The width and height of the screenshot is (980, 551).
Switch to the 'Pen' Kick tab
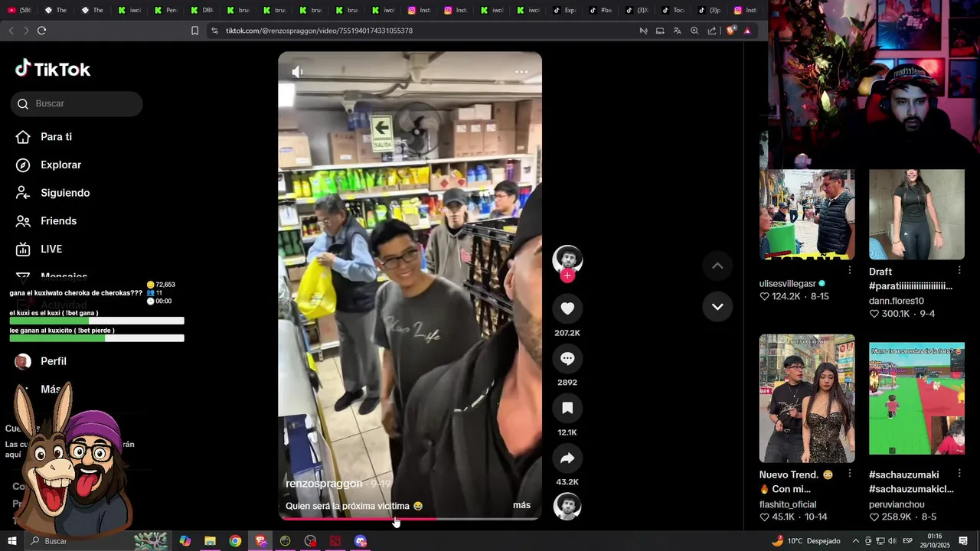pyautogui.click(x=166, y=10)
